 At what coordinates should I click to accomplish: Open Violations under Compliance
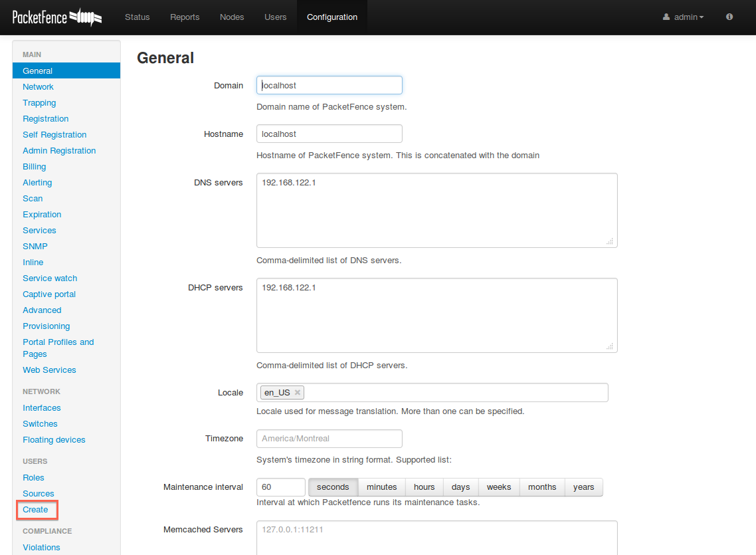coord(41,547)
